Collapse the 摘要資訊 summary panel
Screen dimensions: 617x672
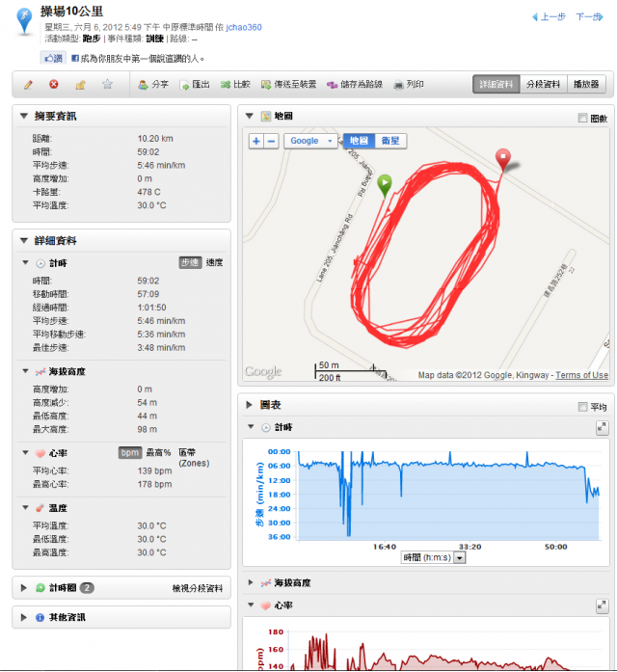(x=24, y=116)
